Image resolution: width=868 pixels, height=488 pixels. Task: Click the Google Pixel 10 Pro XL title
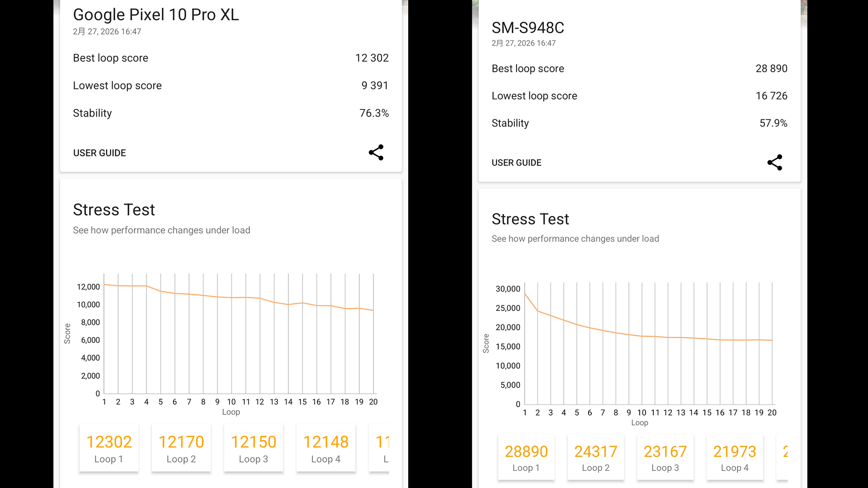(x=156, y=15)
